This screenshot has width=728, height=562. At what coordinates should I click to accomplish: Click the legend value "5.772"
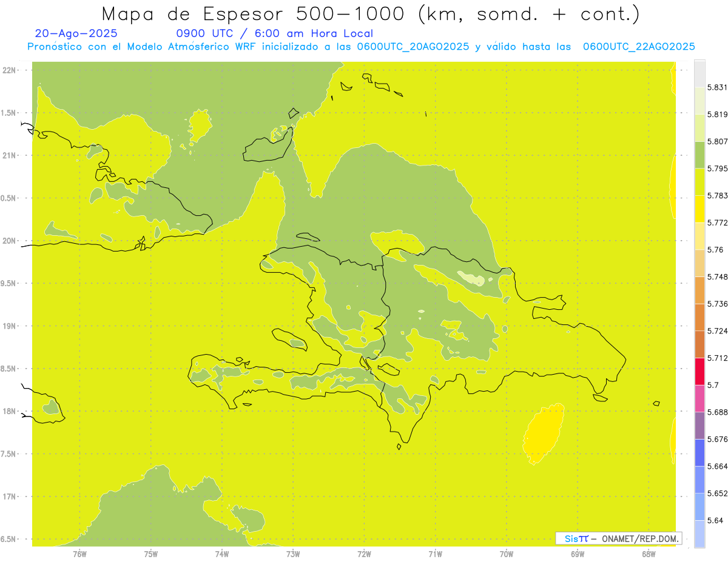pyautogui.click(x=717, y=222)
